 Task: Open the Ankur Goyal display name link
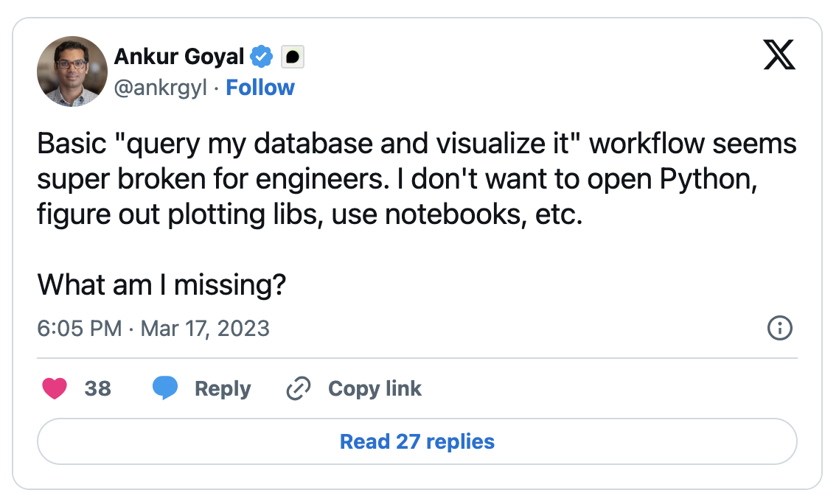tap(180, 56)
